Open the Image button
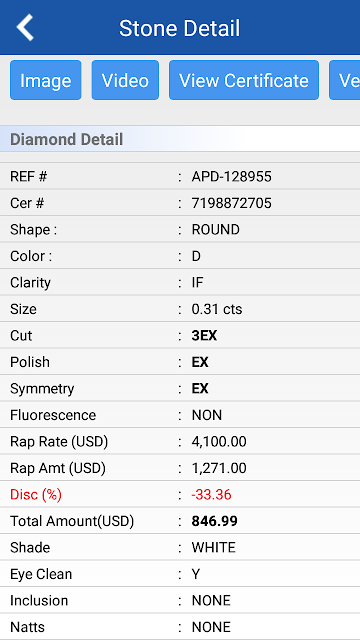The height and width of the screenshot is (640, 360). [46, 80]
